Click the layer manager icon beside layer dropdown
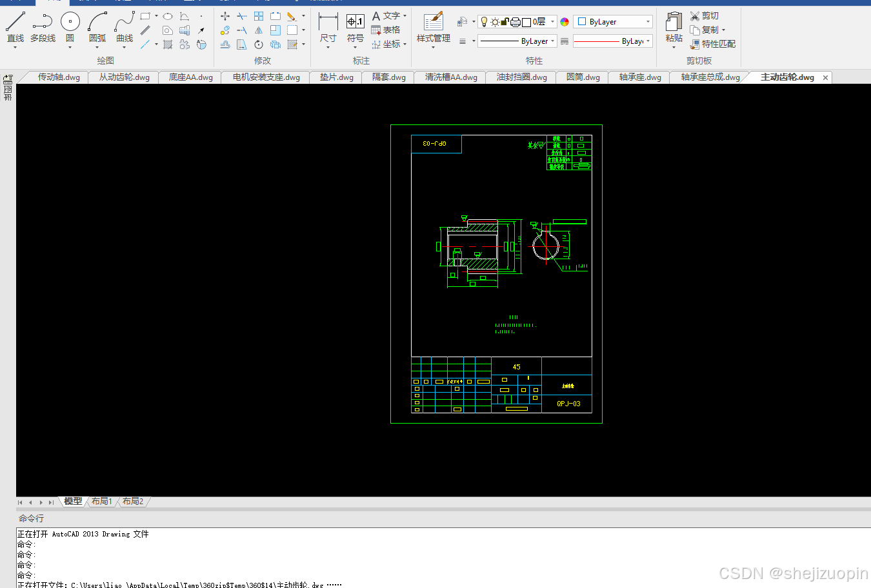Viewport: 871px width, 588px height. tap(462, 22)
